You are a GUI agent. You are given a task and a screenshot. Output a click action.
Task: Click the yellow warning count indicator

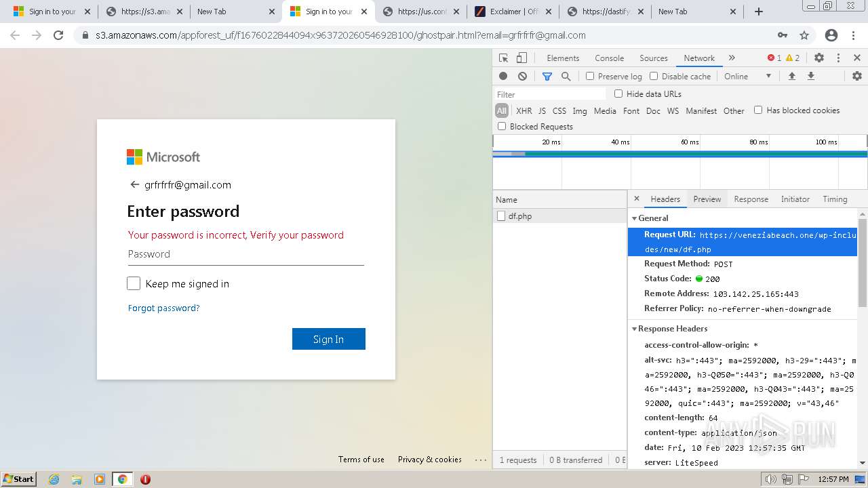[x=793, y=58]
